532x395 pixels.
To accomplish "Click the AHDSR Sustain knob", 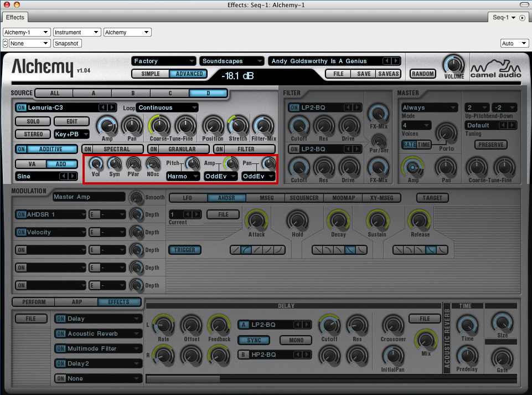I will [377, 220].
